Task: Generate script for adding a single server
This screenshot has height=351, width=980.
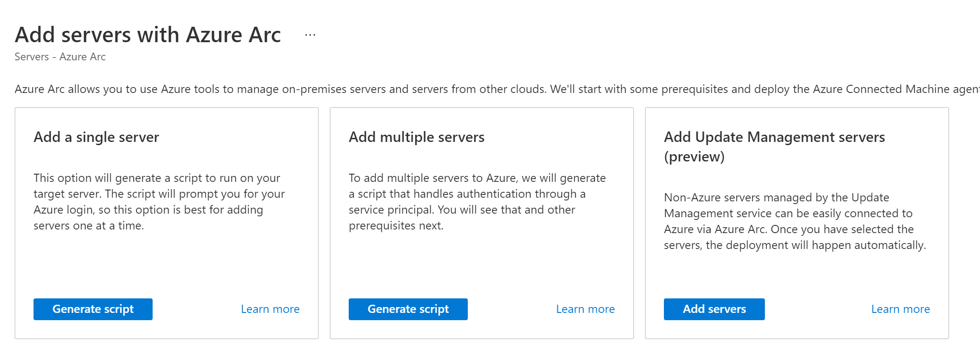Action: [93, 309]
